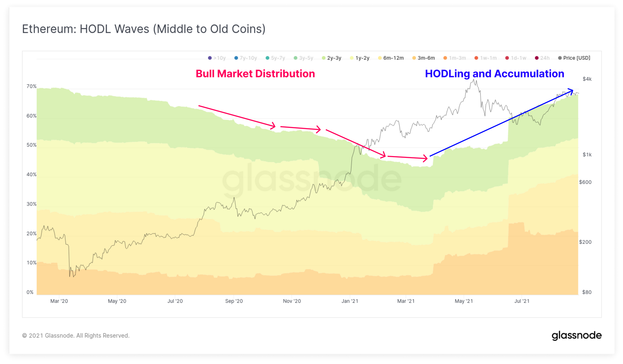
Task: Toggle the 5y-7y legend series
Action: (275, 58)
